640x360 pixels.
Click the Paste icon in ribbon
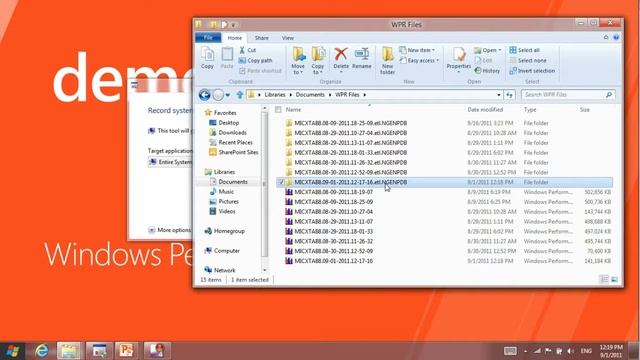[x=227, y=58]
